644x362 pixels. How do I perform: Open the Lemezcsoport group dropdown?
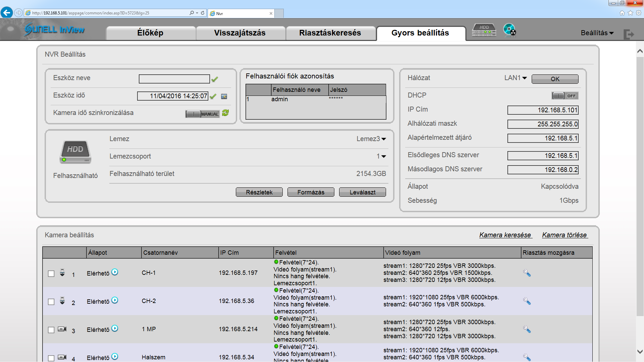(x=381, y=156)
